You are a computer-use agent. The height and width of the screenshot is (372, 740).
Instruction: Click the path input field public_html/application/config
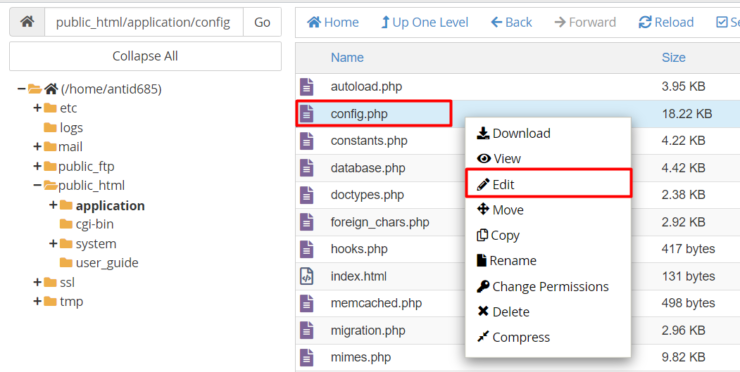click(x=143, y=22)
